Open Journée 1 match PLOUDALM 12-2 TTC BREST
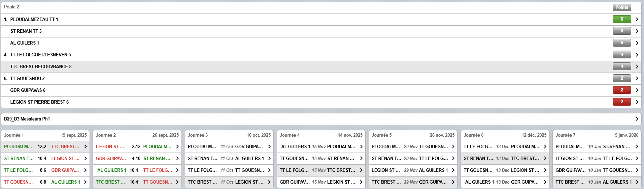644x189 pixels. click(x=45, y=146)
